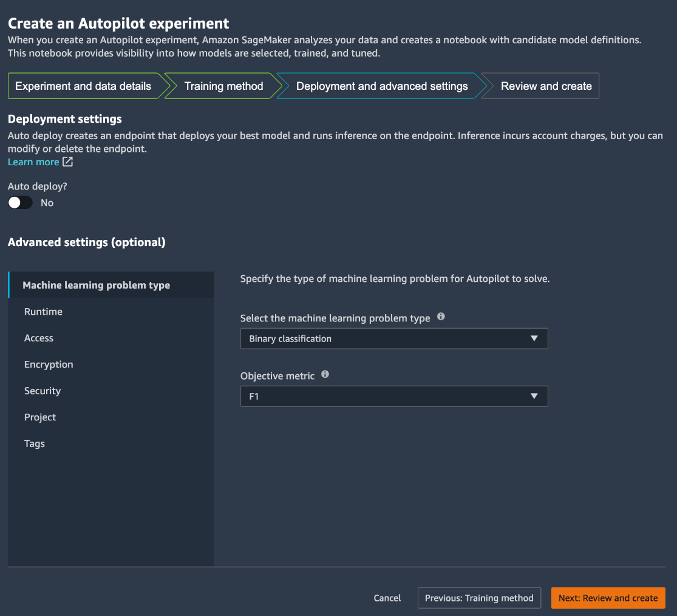Go to Experiment and data details step
The height and width of the screenshot is (616, 677).
click(83, 86)
